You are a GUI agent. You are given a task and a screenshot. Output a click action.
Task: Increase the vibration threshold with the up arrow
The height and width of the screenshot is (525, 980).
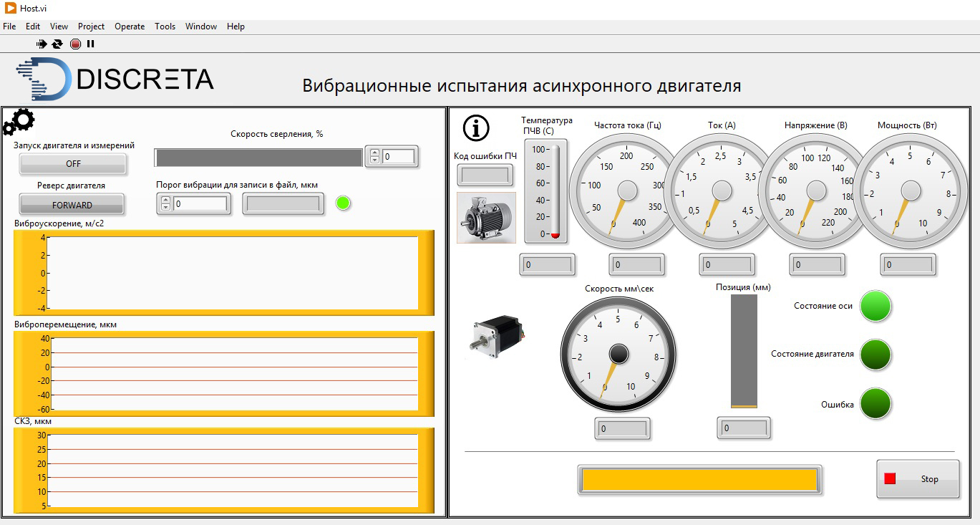click(165, 200)
